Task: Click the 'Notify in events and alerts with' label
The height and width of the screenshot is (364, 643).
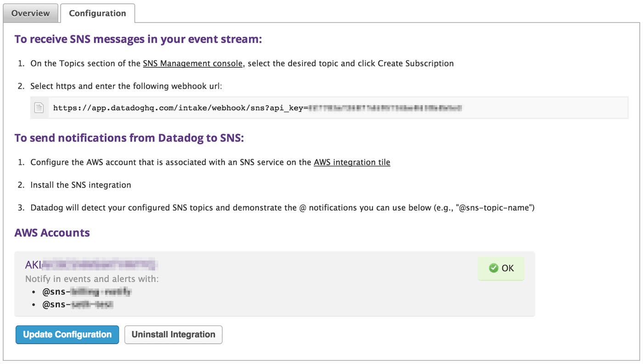Action: 92,279
